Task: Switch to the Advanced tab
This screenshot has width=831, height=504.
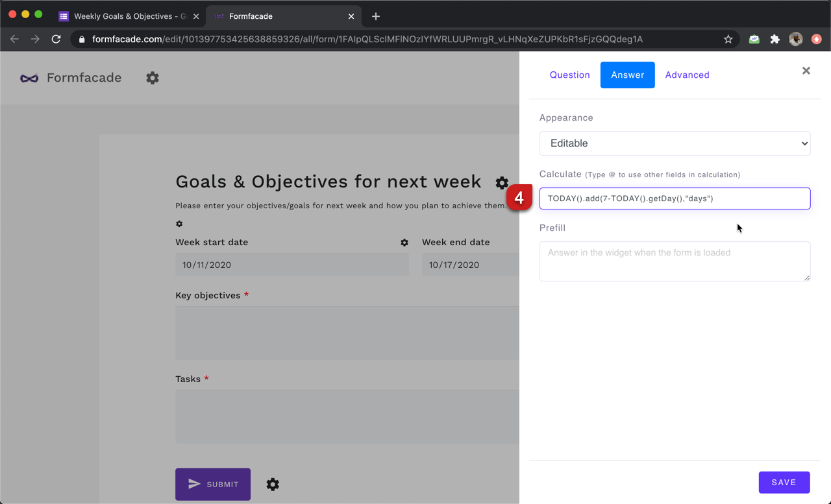Action: pyautogui.click(x=687, y=75)
